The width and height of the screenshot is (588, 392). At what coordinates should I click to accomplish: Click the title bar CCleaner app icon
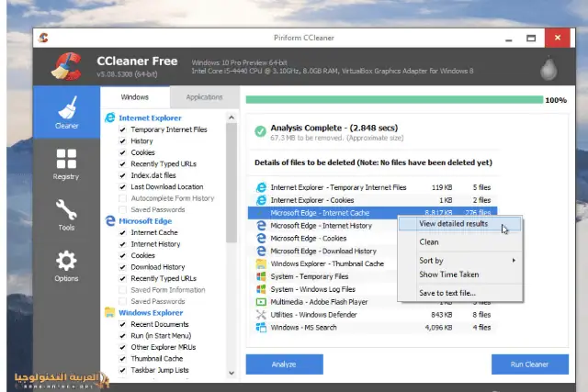[43, 38]
